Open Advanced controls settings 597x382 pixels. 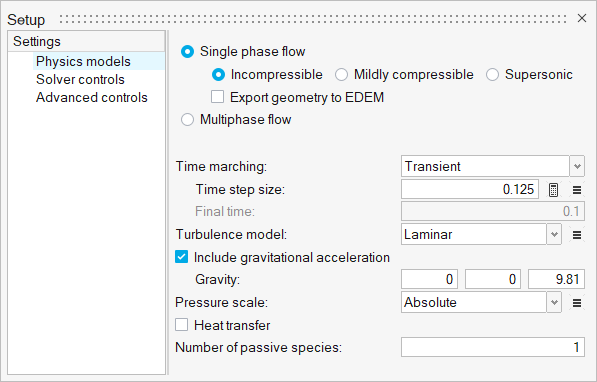click(92, 97)
